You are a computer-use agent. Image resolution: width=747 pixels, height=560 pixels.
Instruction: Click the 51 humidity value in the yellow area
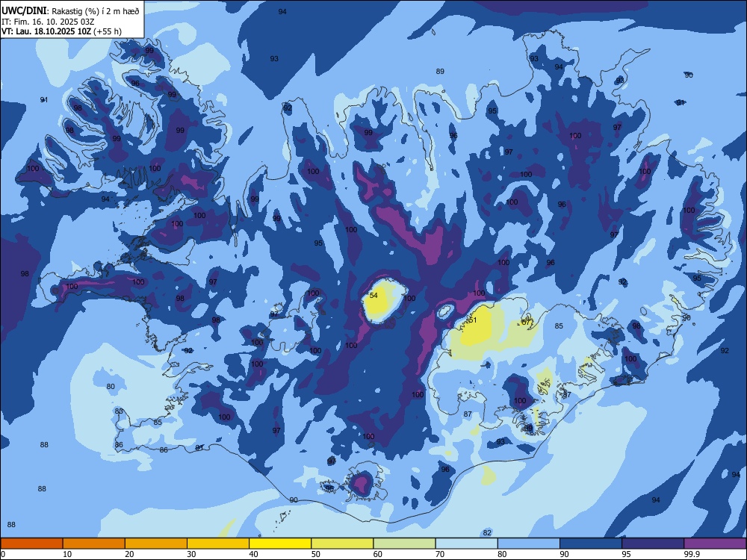472,320
